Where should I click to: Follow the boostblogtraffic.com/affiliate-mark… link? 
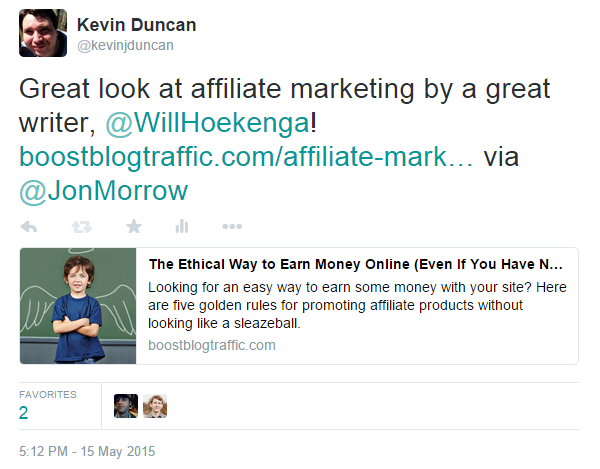(x=246, y=157)
